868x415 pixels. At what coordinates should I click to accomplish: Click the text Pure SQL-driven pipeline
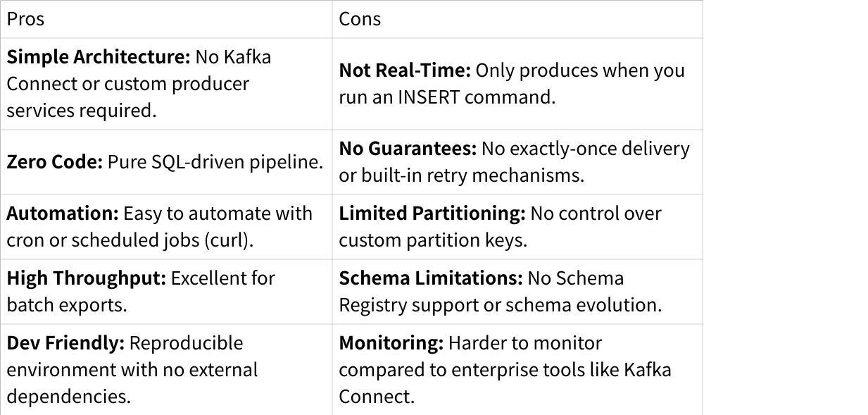215,162
